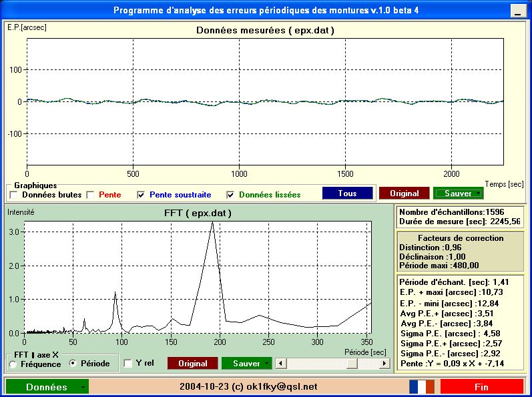Click the Sigma P.E.- 2,92 line

(451, 354)
